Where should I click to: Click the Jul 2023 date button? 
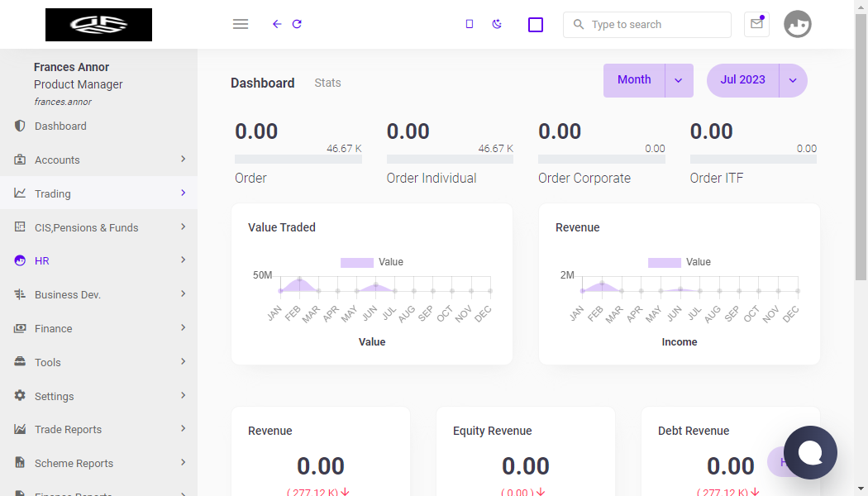coord(743,80)
